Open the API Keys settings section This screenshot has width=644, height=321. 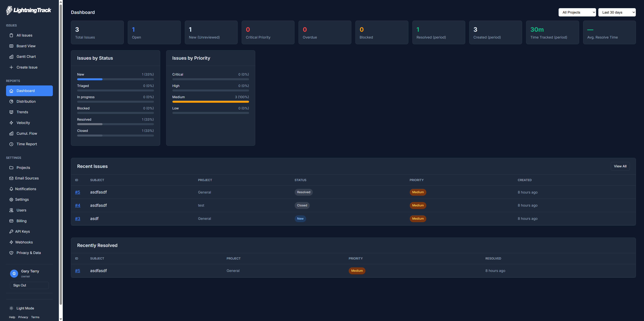22,231
